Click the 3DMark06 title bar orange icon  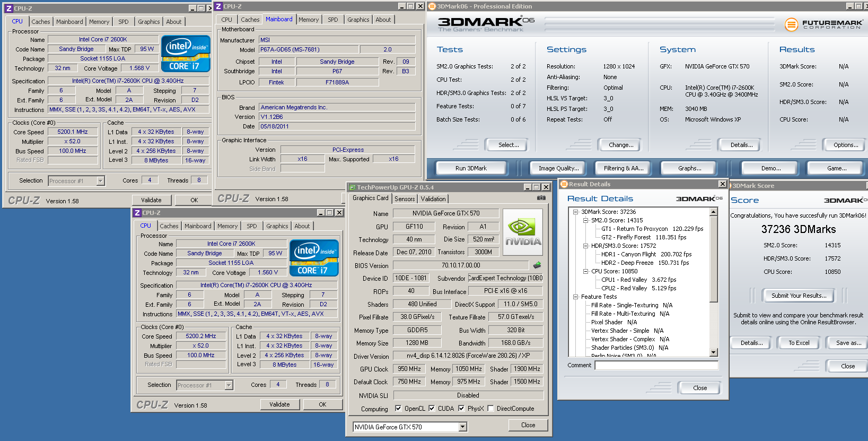[432, 6]
